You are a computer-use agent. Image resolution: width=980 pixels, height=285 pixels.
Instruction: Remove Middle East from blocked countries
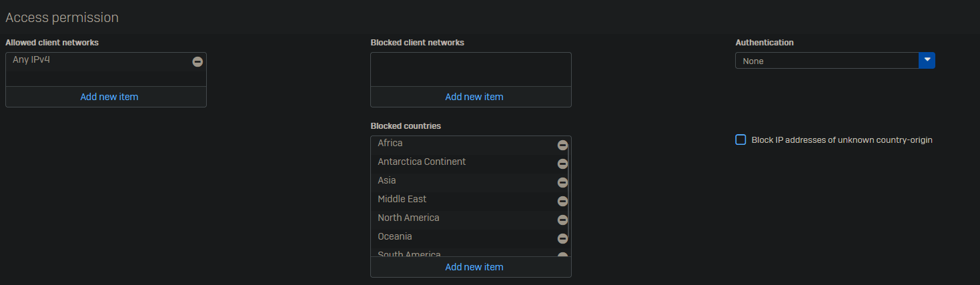pos(562,201)
